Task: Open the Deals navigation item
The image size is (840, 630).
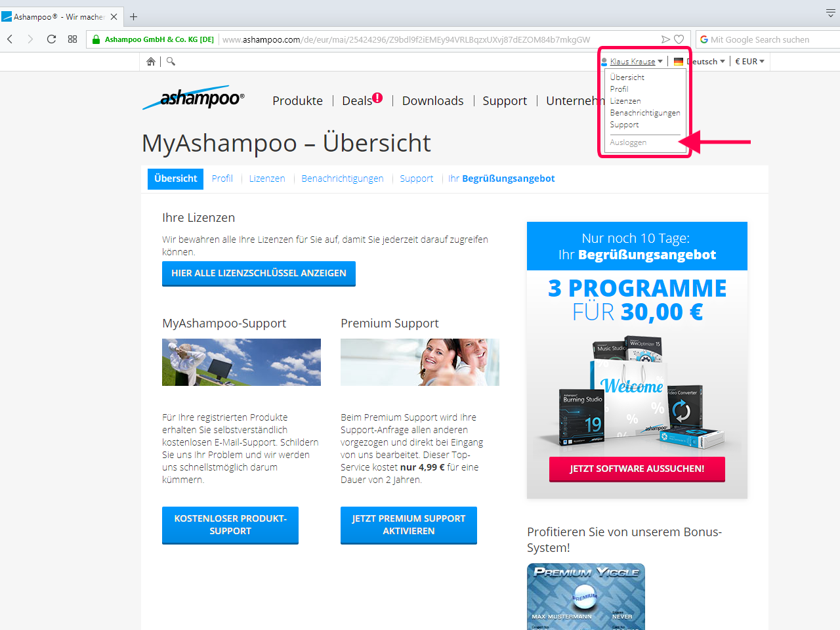Action: tap(357, 100)
